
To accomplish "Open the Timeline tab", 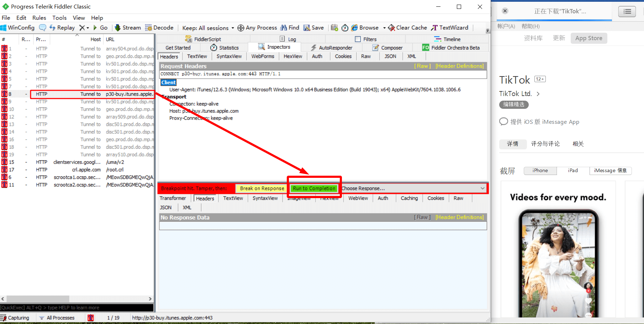I will (447, 39).
